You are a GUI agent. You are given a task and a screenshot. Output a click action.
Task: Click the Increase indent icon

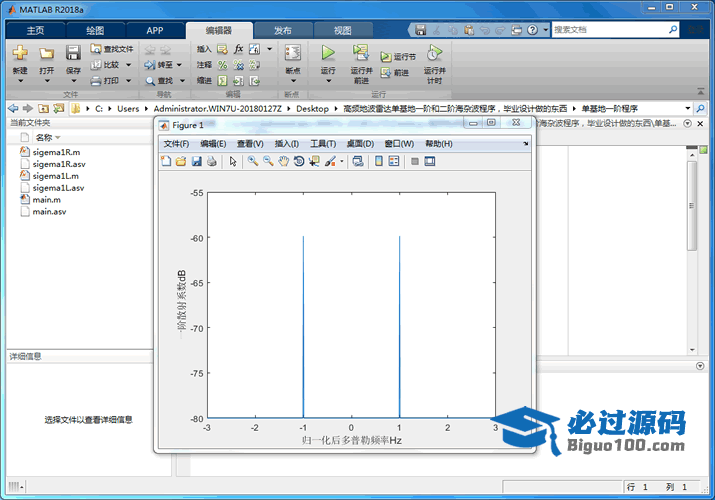238,81
